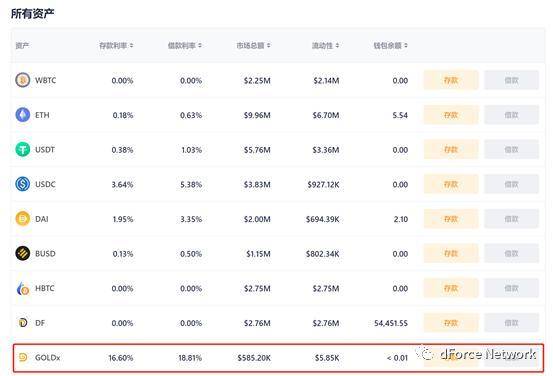Viewport: 553px width, 376px height.
Task: Deposit DF using 存款 button
Action: tap(451, 322)
